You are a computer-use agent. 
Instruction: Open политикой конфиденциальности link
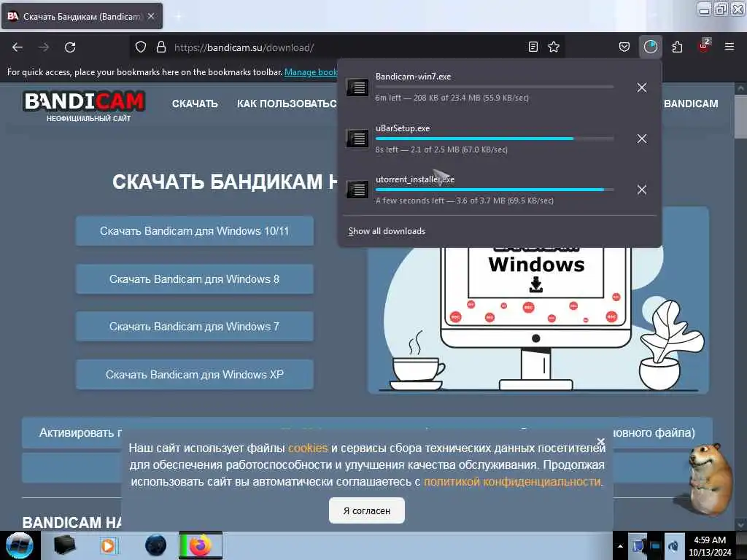click(x=512, y=481)
